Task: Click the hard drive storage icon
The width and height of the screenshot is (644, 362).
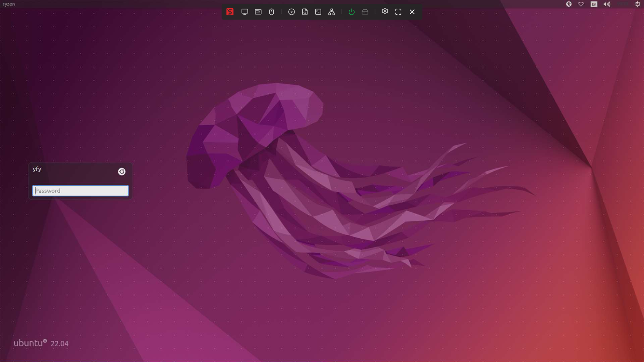Action: point(365,12)
